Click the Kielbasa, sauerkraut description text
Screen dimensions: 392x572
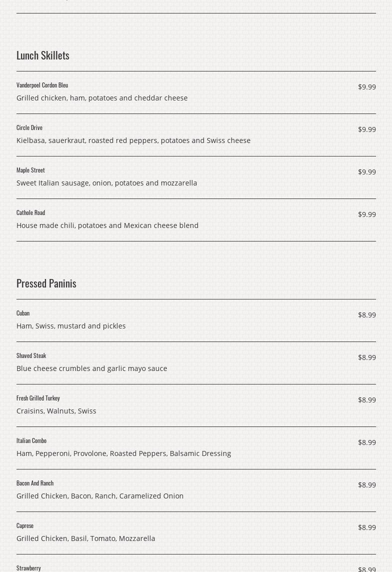pos(133,140)
